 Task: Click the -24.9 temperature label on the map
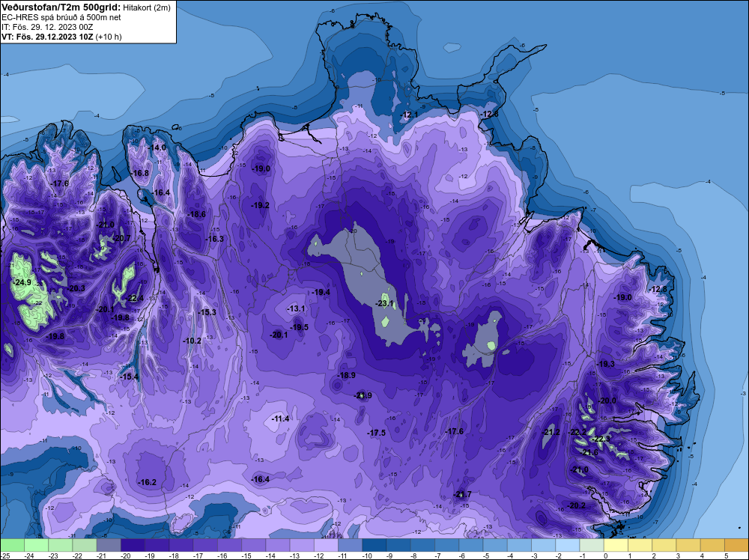pos(22,283)
